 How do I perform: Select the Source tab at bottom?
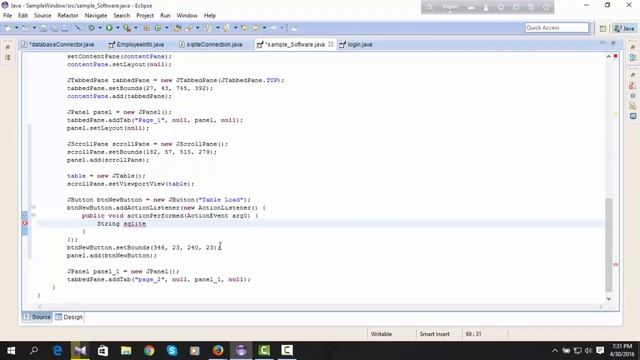[37, 317]
